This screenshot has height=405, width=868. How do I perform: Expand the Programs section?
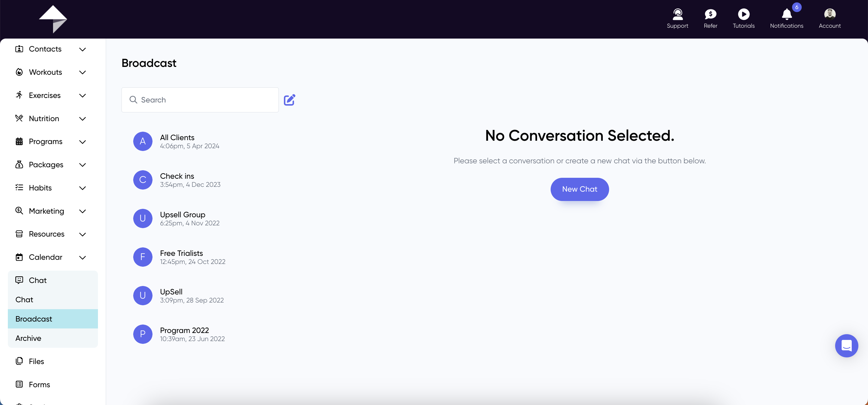click(x=83, y=142)
